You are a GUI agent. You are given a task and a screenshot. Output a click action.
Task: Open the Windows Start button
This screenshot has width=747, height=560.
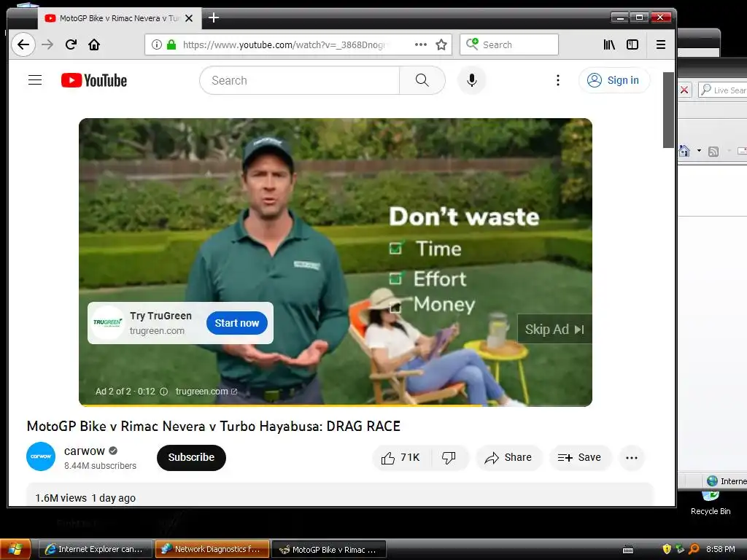(15, 549)
